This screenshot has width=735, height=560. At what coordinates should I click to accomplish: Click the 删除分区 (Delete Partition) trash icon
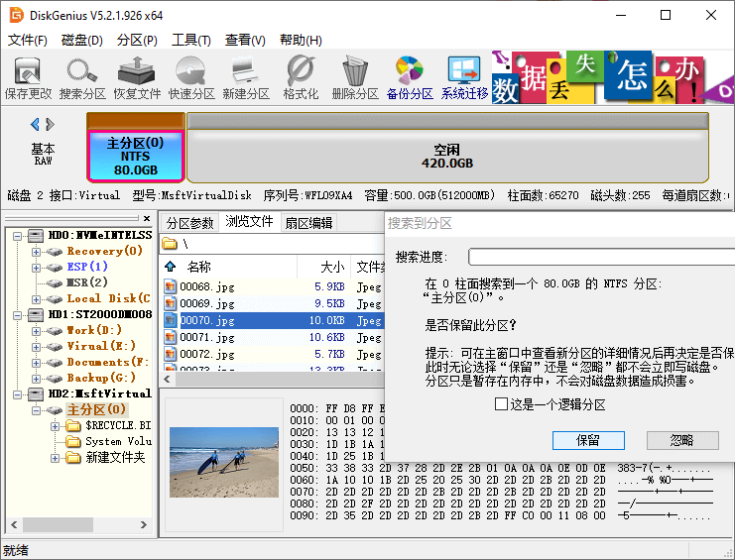355,77
